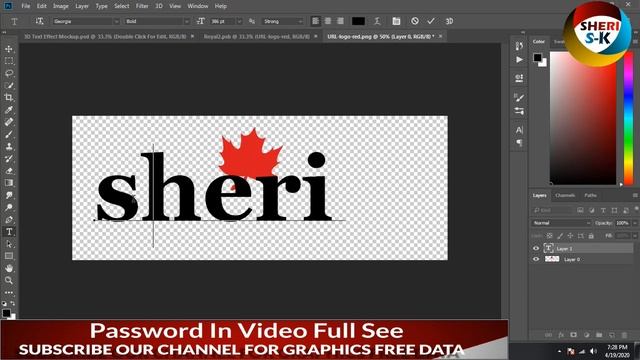Open the anti-aliasing dropdown showing Strong
This screenshot has width=640, height=360.
tap(283, 21)
